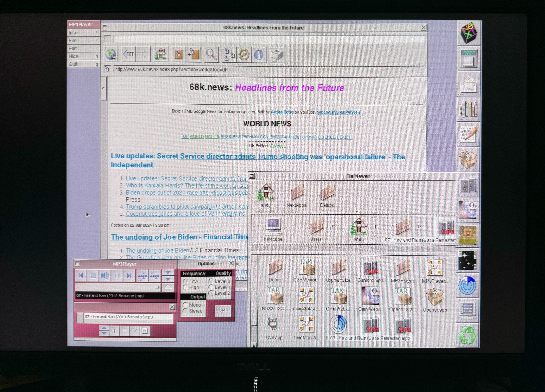545x392 pixels.
Task: Move track down with playlist down arrow
Action: click(x=104, y=333)
